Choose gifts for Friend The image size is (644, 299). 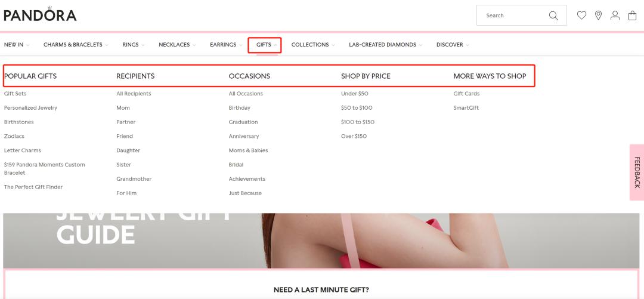point(125,136)
